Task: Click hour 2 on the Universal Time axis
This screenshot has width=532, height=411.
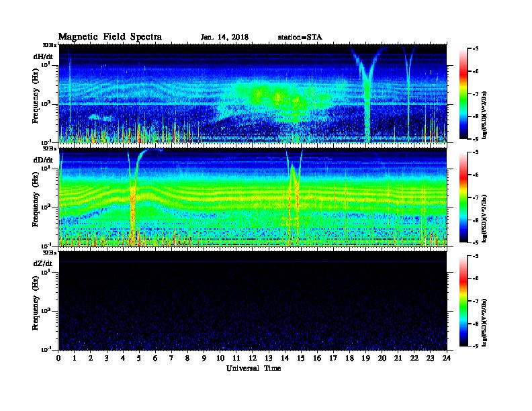Action: [91, 359]
